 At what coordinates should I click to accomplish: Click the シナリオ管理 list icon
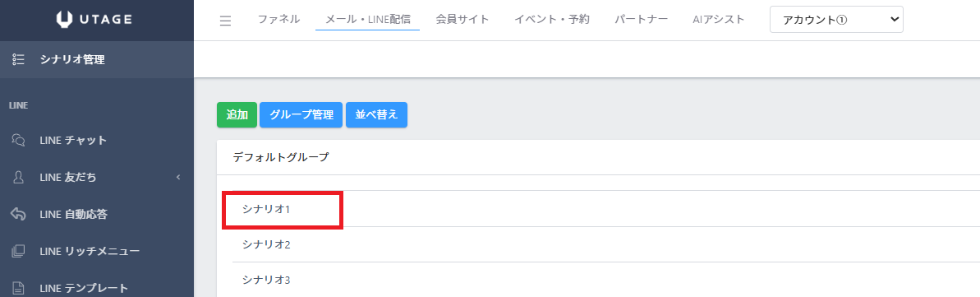(x=18, y=60)
